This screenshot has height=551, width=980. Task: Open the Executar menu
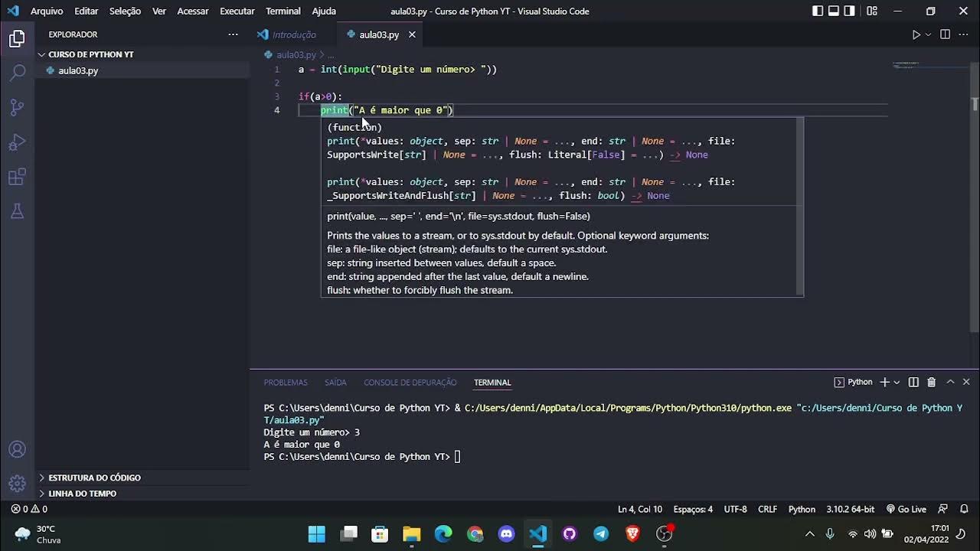point(237,11)
